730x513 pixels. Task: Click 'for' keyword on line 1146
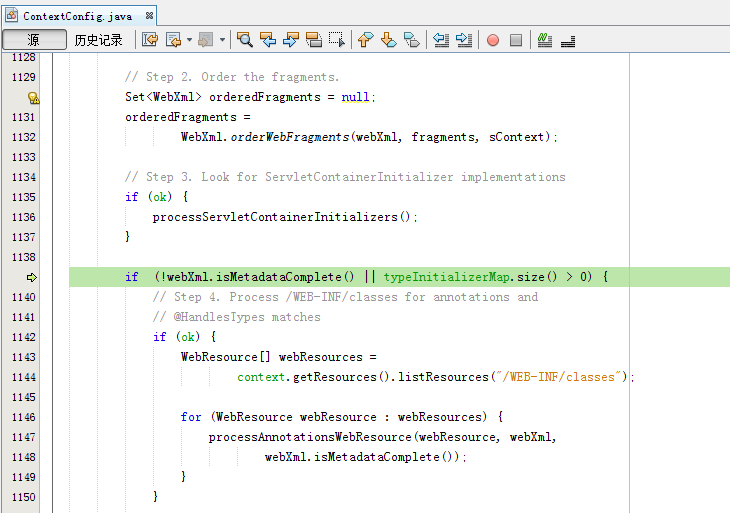pos(191,417)
